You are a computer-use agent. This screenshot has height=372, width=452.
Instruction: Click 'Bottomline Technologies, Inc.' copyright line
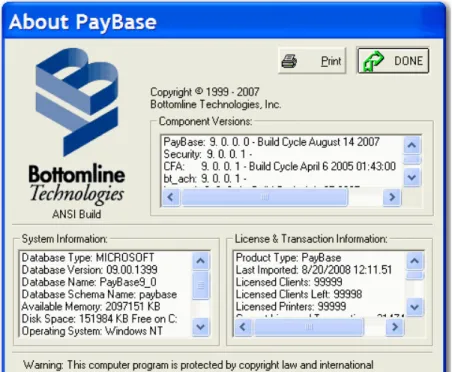click(x=216, y=105)
